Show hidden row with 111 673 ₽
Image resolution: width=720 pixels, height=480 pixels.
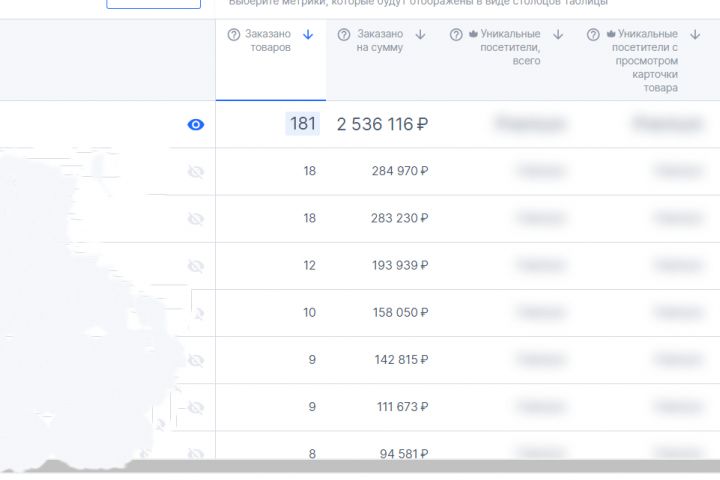(196, 408)
